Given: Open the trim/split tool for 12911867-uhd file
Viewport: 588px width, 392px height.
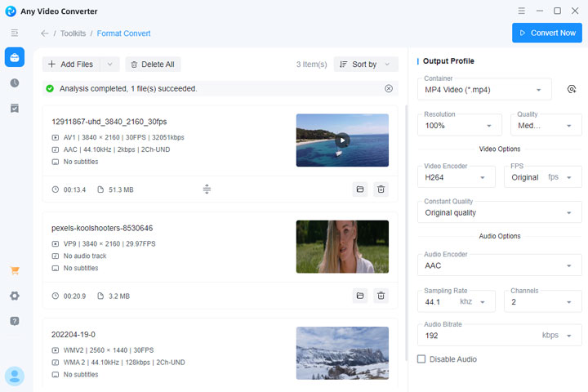Looking at the screenshot, I should click(x=207, y=189).
